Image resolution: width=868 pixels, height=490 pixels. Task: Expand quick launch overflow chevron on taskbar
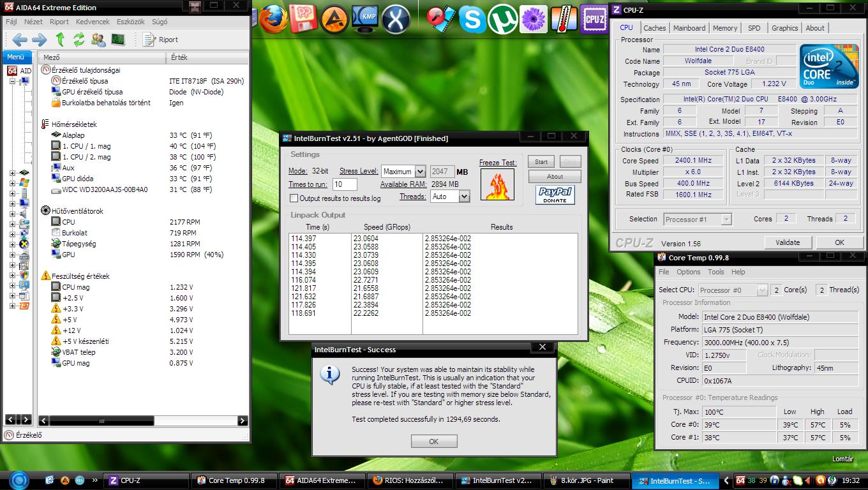click(95, 480)
